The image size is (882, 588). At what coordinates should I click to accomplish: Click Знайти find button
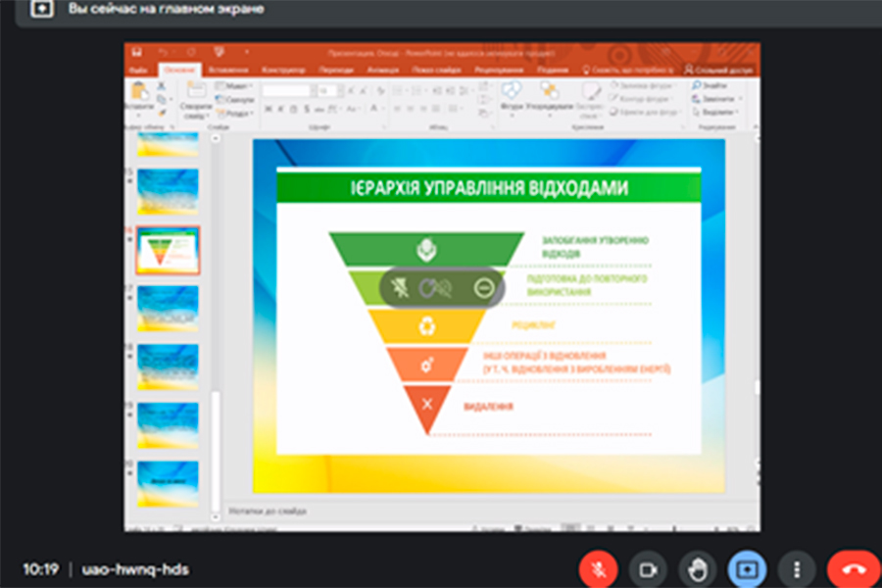click(710, 85)
